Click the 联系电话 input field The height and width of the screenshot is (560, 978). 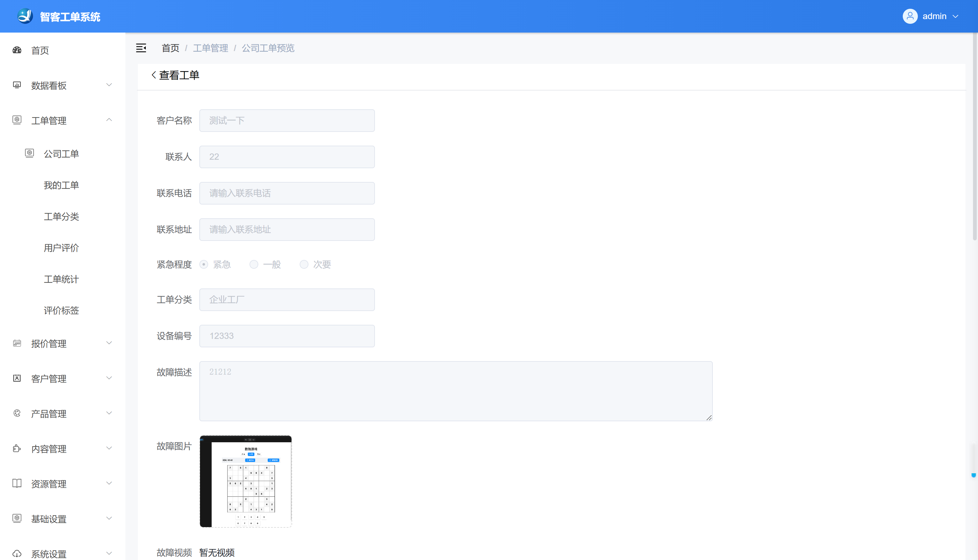287,193
